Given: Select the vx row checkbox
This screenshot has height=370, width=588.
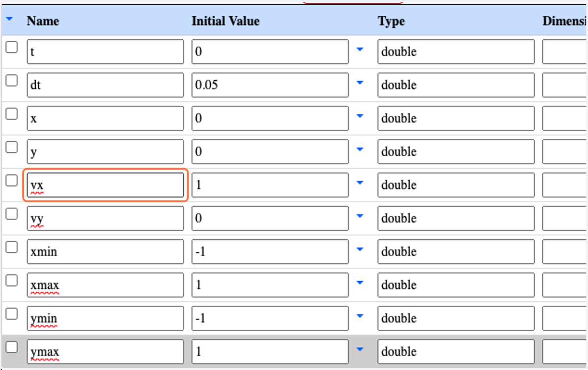Looking at the screenshot, I should [x=11, y=181].
